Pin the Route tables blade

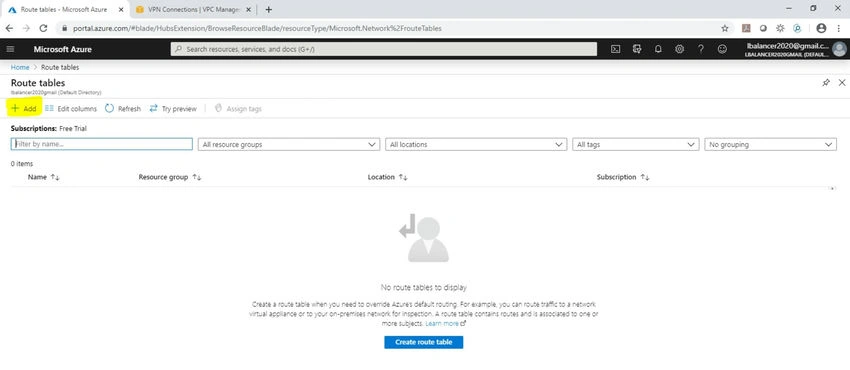click(826, 83)
